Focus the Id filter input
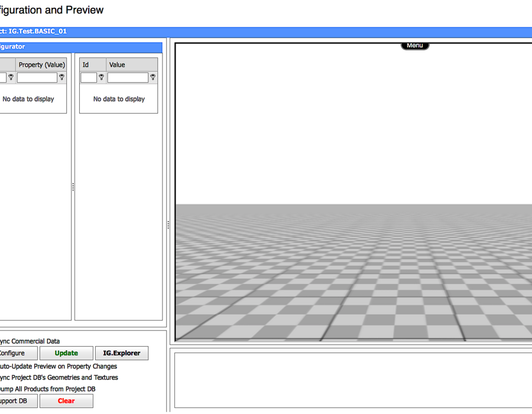Screen dimensions: 532x414 89,77
